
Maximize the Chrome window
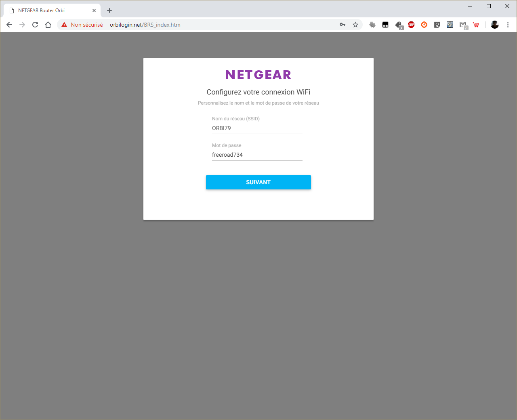[x=489, y=6]
